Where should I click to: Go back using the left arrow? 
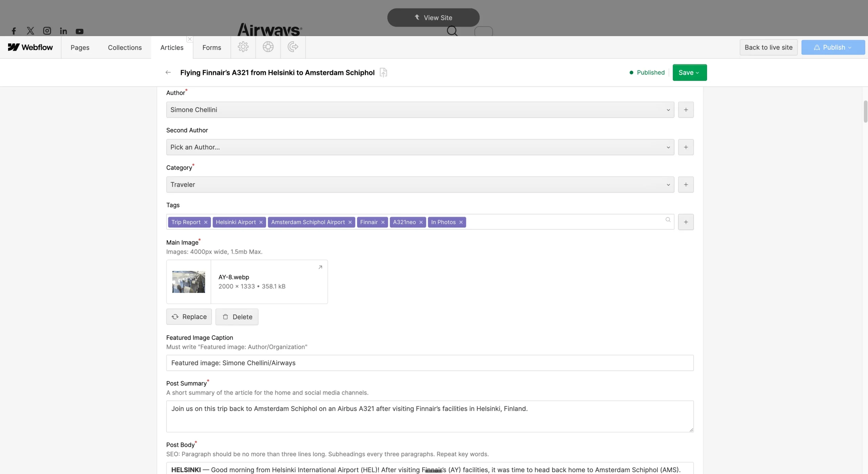[168, 72]
